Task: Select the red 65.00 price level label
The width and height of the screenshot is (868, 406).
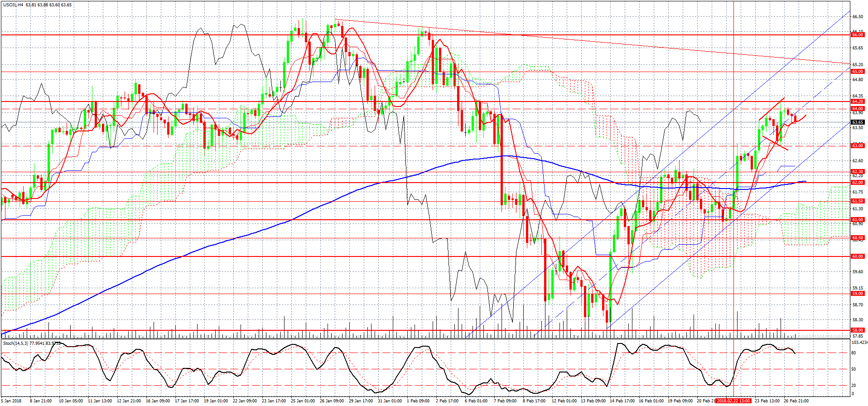Action: click(x=858, y=72)
